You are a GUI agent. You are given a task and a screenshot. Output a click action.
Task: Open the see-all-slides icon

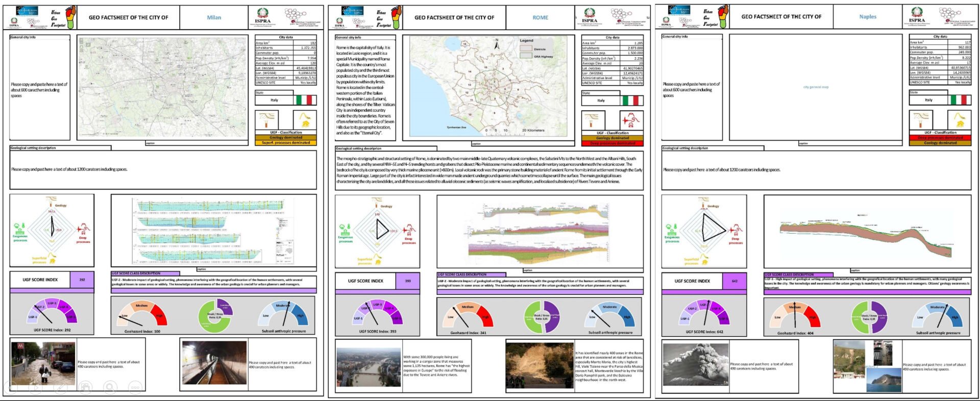(x=85, y=388)
